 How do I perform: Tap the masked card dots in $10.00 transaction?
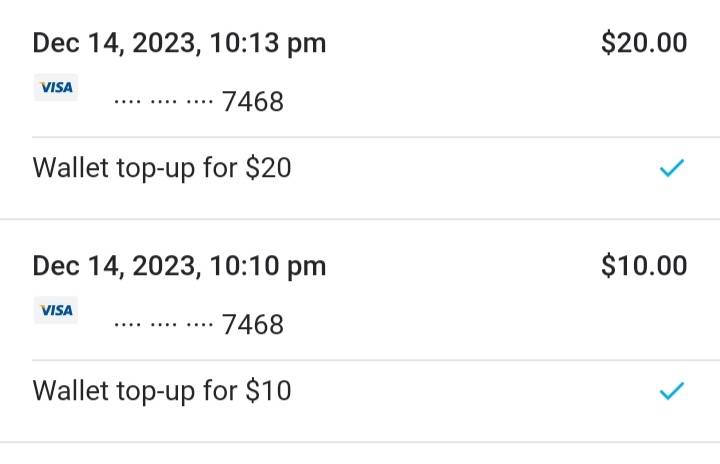(x=164, y=325)
